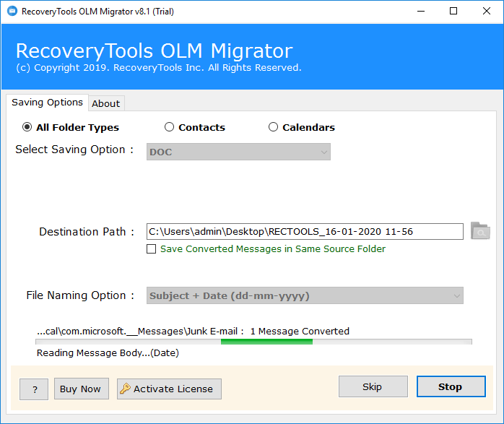Switch to the About tab
Image resolution: width=504 pixels, height=424 pixels.
pos(106,103)
